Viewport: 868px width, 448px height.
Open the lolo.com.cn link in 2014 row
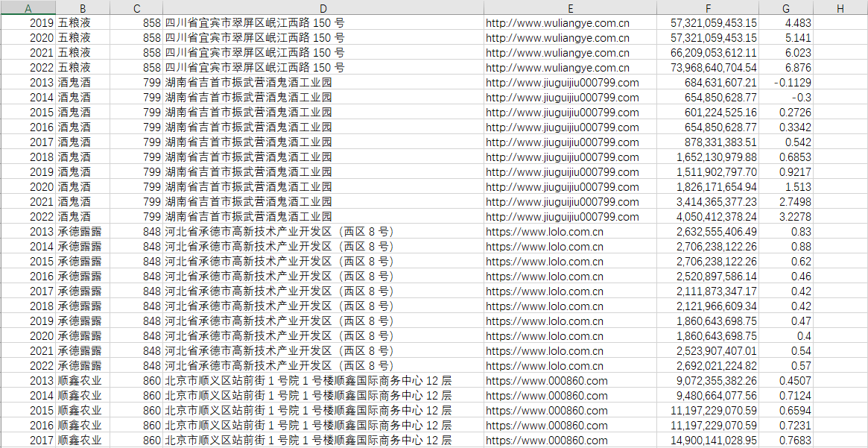(x=545, y=247)
